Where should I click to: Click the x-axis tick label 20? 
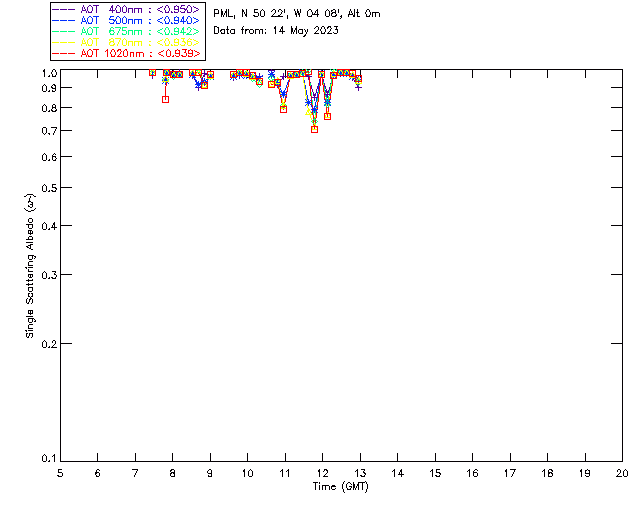click(622, 473)
